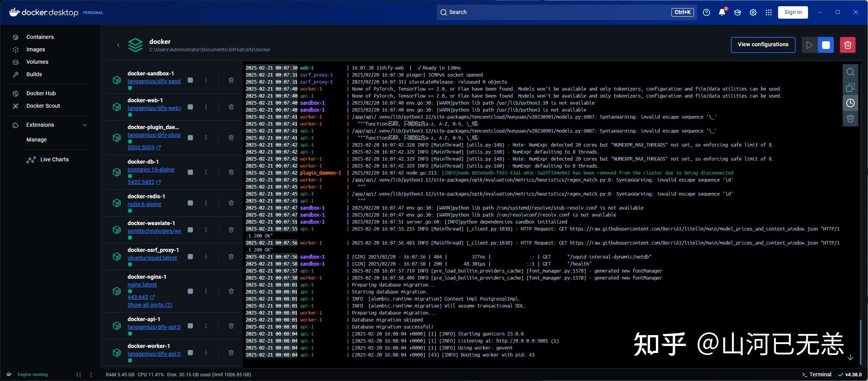Toggle timestamps display in logs
Viewport: 868px width, 381px height.
click(850, 103)
